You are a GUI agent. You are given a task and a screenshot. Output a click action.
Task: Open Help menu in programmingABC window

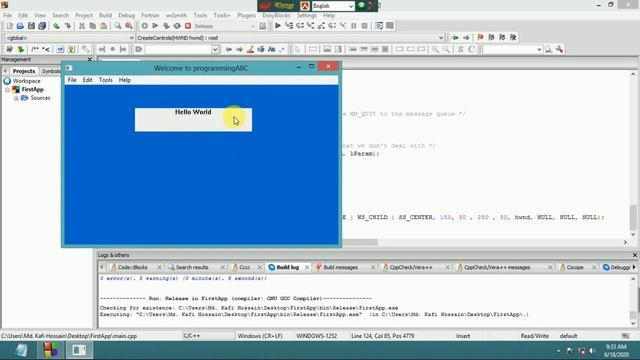[x=124, y=80]
